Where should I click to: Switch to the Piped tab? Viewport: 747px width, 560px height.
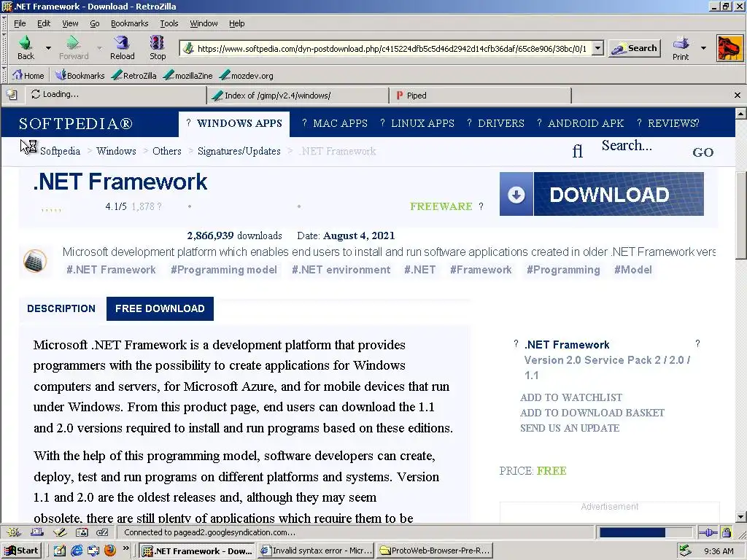[x=480, y=96]
